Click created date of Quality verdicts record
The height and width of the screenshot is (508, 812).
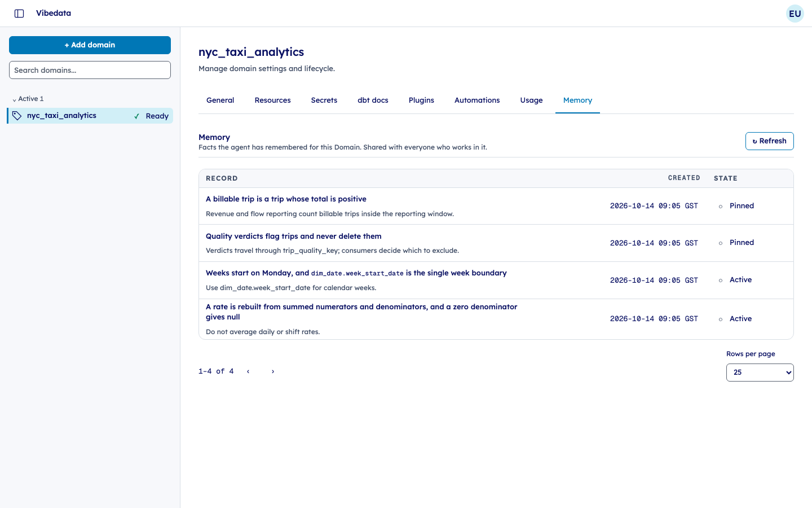654,243
